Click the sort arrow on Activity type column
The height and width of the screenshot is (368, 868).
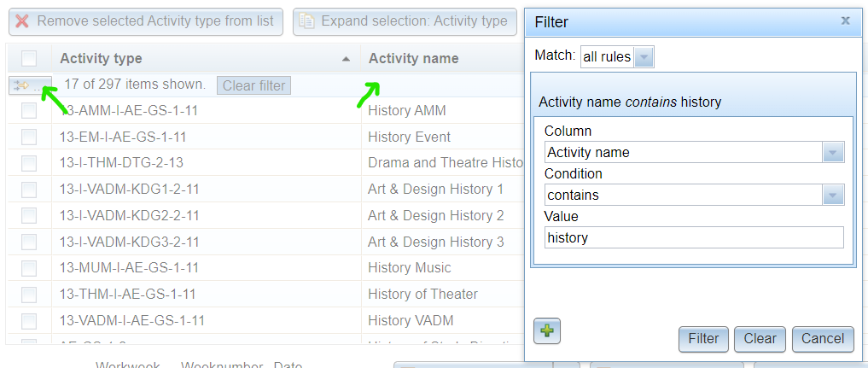(x=346, y=59)
